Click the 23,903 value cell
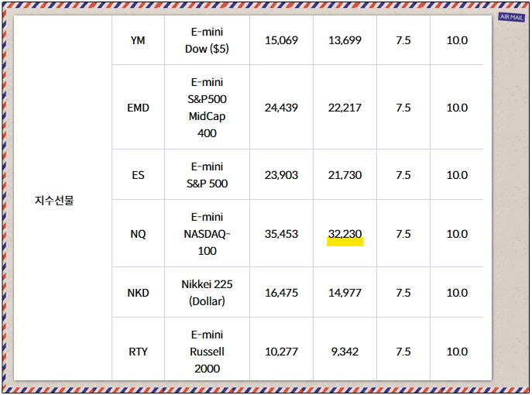This screenshot has width=532, height=395. click(281, 175)
